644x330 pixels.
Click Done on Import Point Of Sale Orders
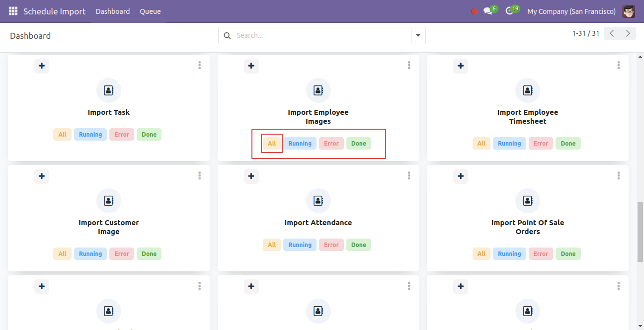568,254
